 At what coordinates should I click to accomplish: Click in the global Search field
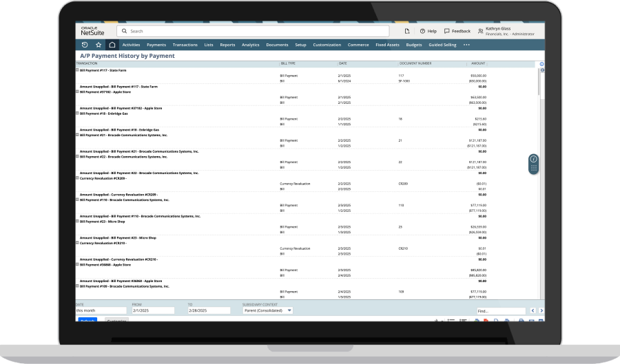click(x=255, y=31)
